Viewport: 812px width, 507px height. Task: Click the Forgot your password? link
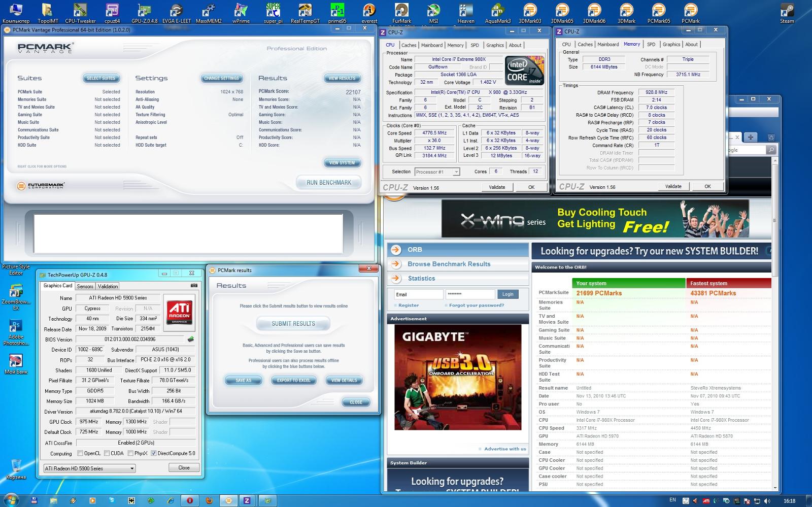point(477,306)
